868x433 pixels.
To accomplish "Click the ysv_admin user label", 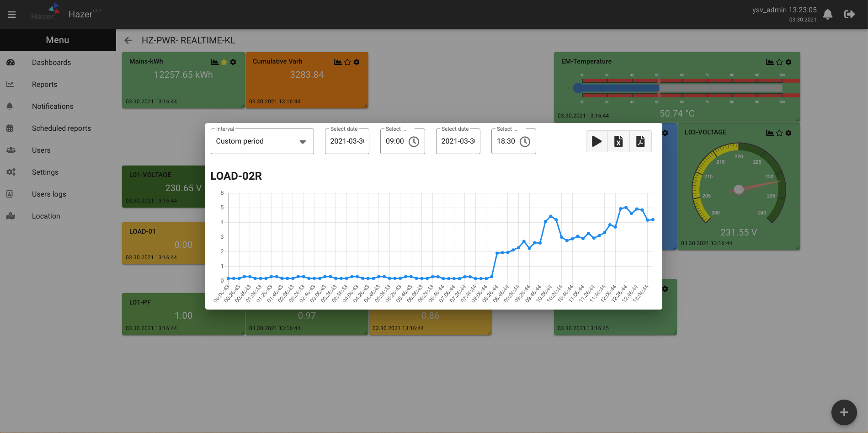I will 769,10.
